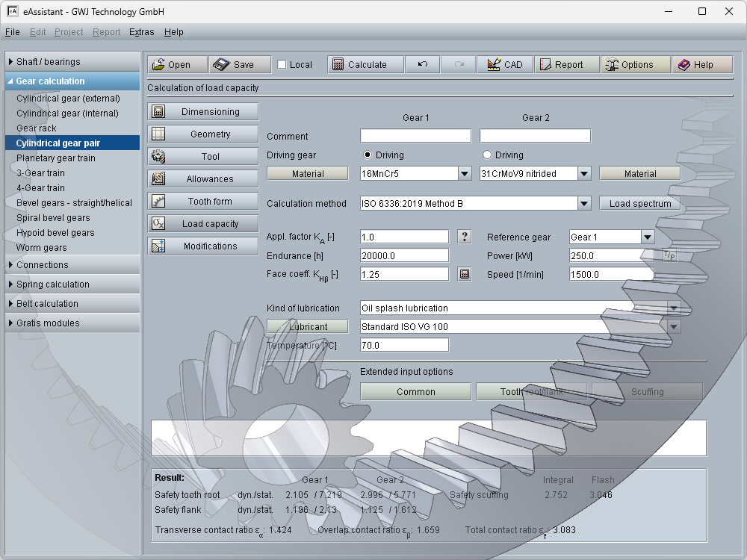Open the Reference gear dropdown
The width and height of the screenshot is (747, 560).
coord(647,237)
